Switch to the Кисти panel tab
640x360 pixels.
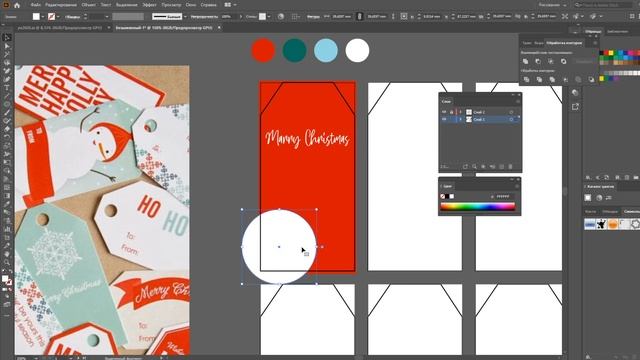pyautogui.click(x=590, y=211)
